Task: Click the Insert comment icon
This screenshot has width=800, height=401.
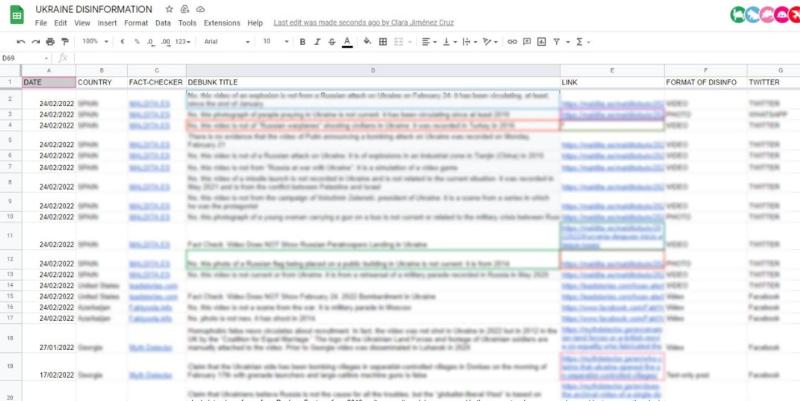Action: 527,41
